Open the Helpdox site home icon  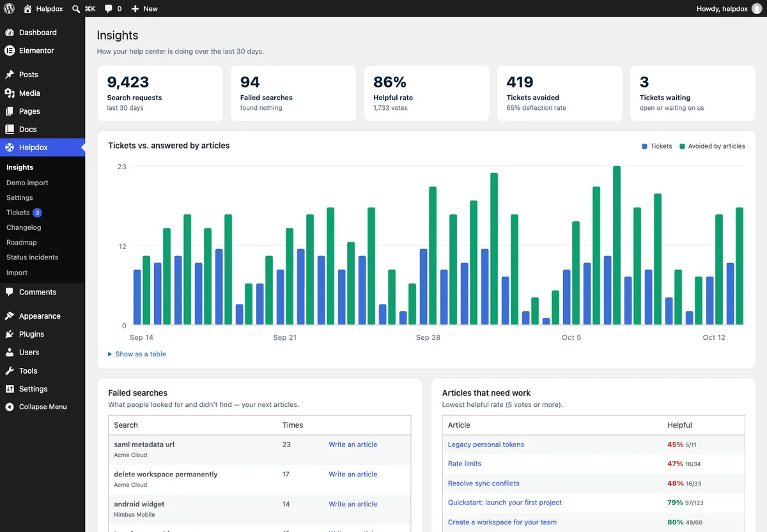27,9
